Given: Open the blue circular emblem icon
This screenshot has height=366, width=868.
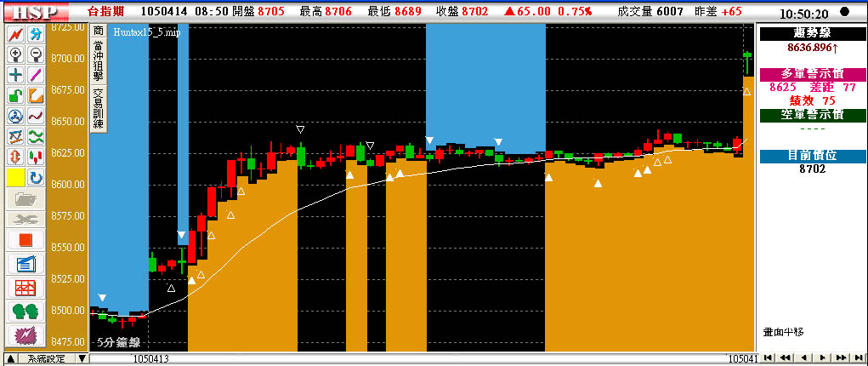Looking at the screenshot, I should click(16, 116).
